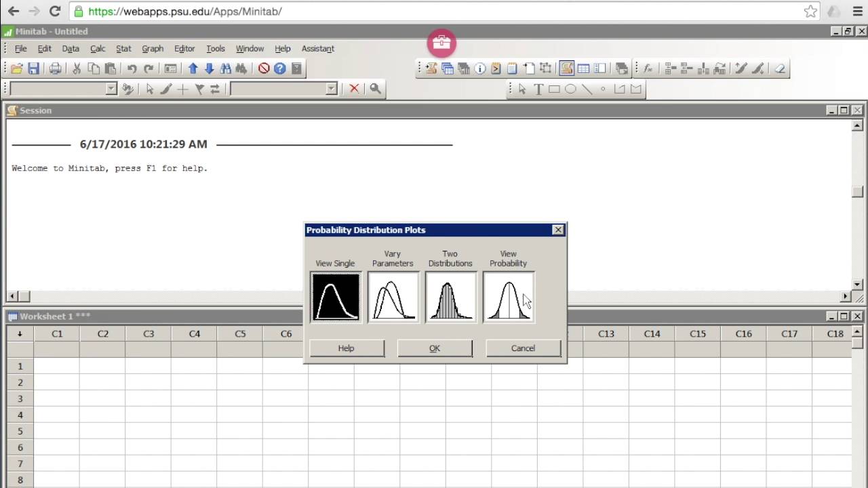868x488 pixels.
Task: Click the Text tool T icon
Action: 538,89
